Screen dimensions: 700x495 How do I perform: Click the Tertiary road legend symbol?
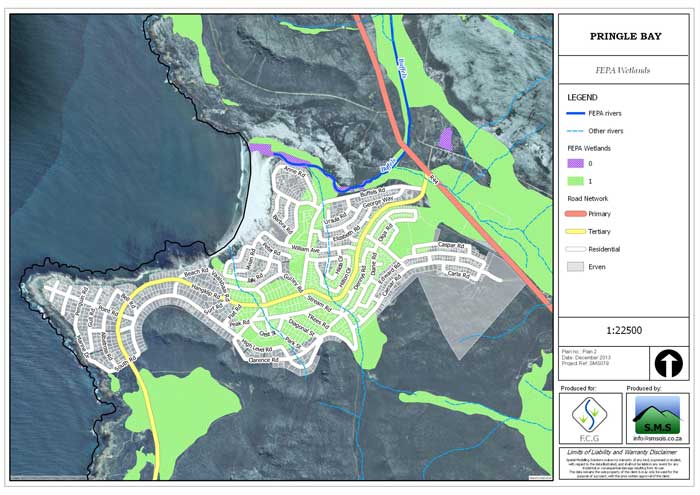coord(575,231)
